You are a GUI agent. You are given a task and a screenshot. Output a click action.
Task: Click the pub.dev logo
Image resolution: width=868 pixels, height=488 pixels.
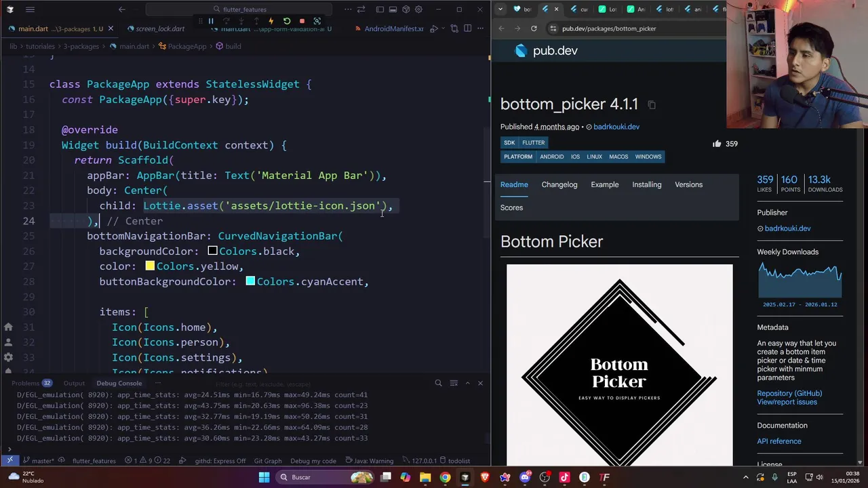click(x=547, y=51)
